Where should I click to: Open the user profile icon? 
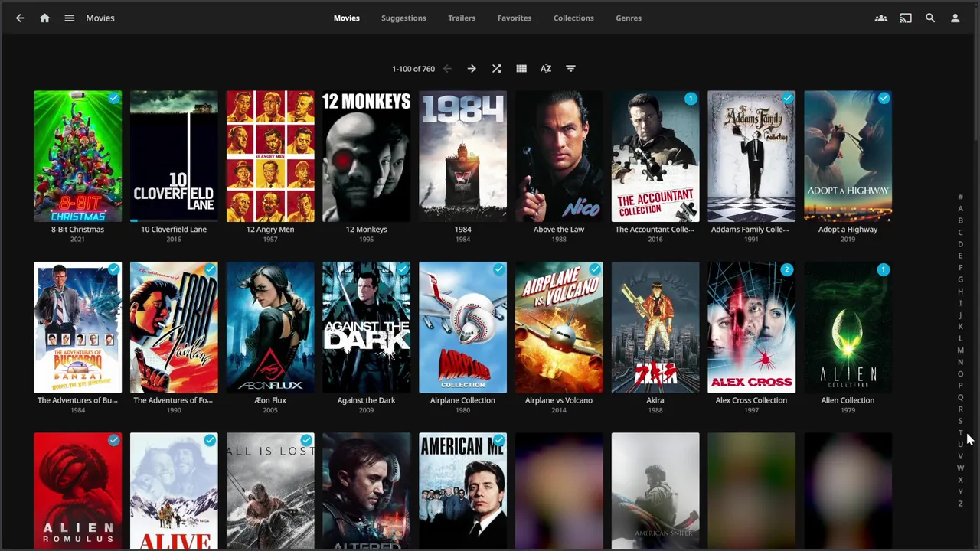tap(955, 18)
